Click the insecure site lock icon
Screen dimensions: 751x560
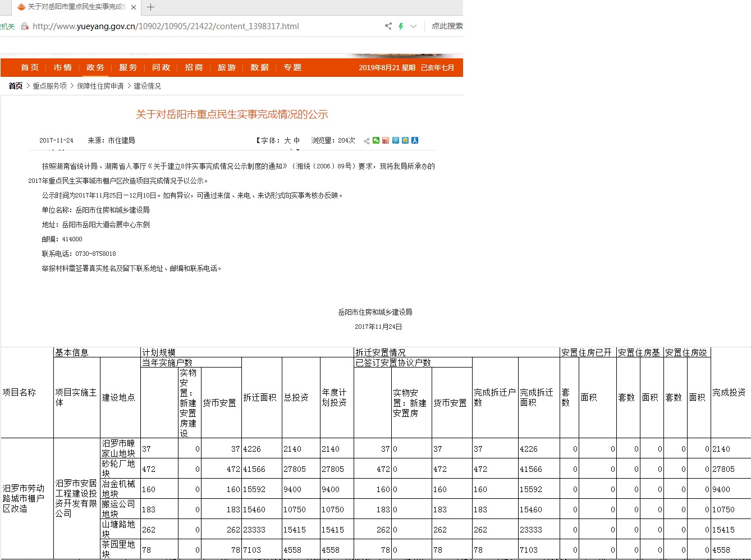coord(25,26)
